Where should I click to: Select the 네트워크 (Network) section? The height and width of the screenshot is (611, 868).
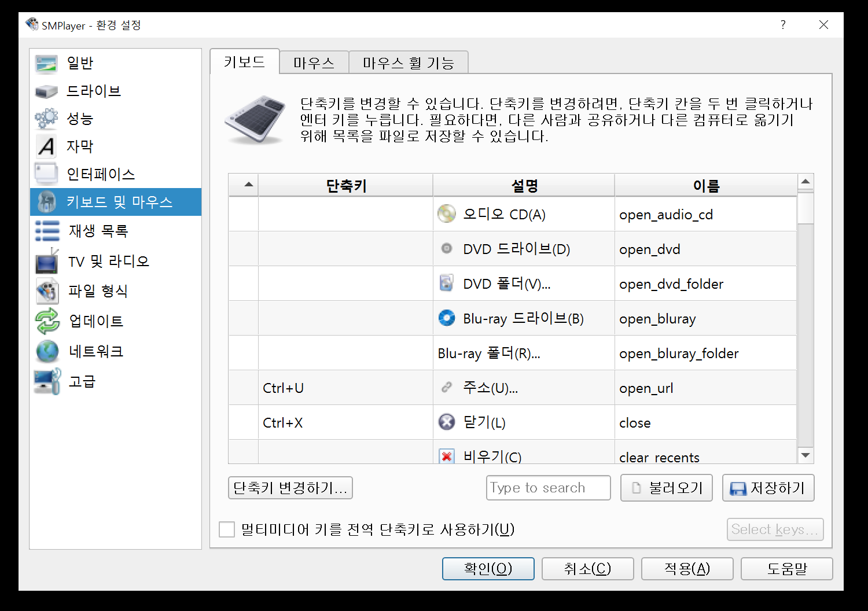click(x=95, y=351)
